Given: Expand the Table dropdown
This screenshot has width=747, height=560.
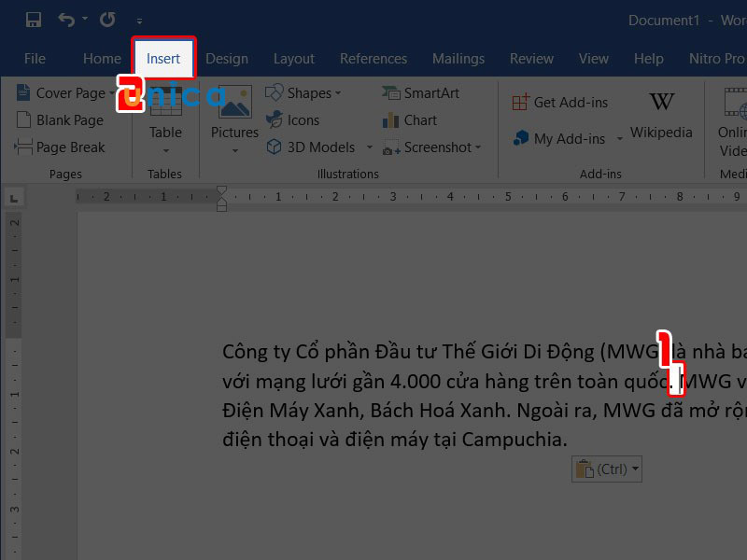Looking at the screenshot, I should coord(165,150).
